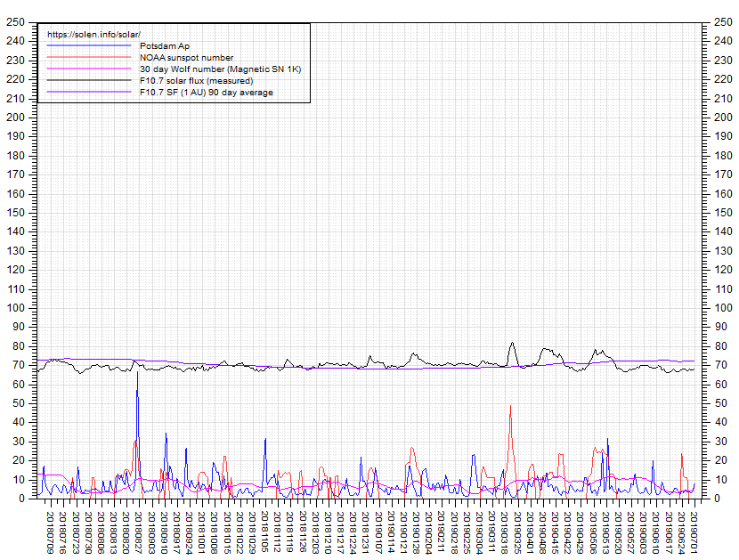This screenshot has width=739, height=560.
Task: Click the 20181105 date label on x-axis
Action: pyautogui.click(x=264, y=532)
